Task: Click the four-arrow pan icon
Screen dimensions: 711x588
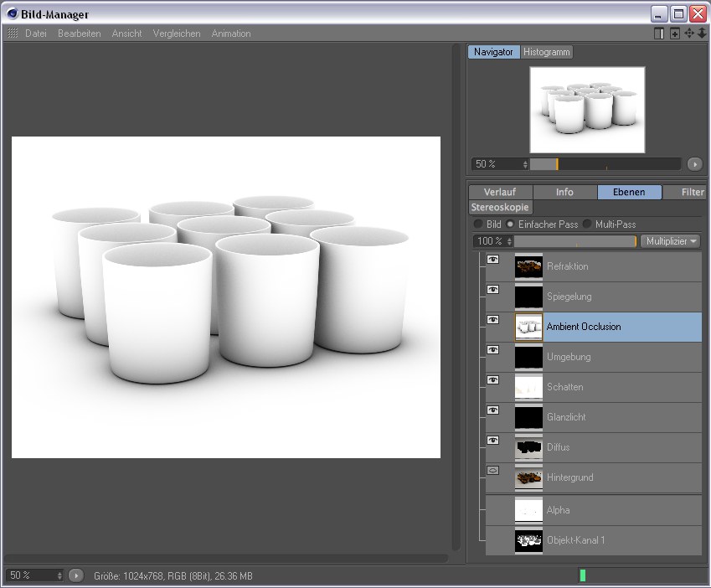Action: 689,34
